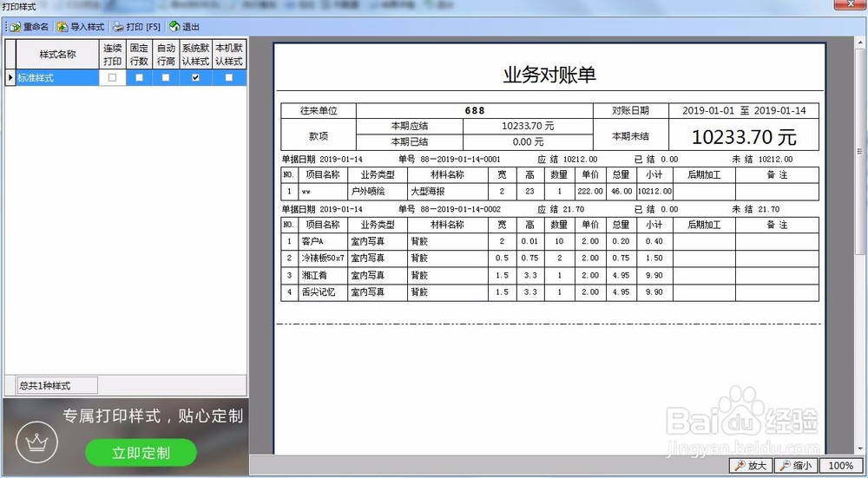
Task: Click the 业务对账单 title in preview
Action: tap(549, 74)
